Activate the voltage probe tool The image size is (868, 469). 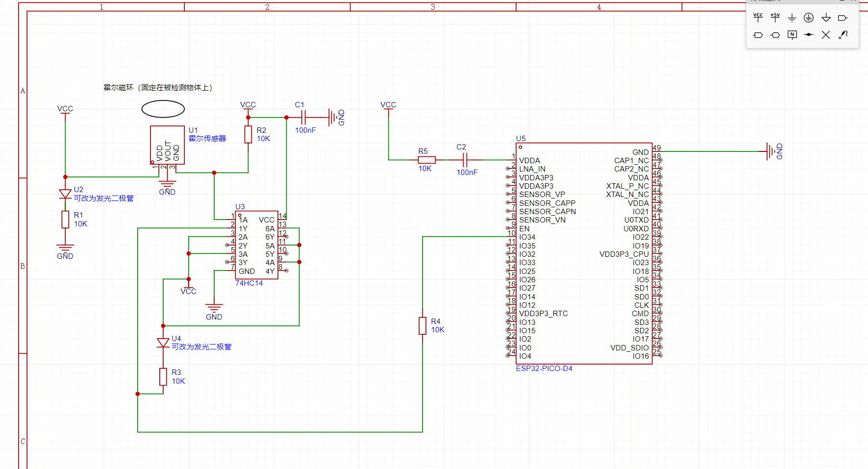[x=843, y=35]
